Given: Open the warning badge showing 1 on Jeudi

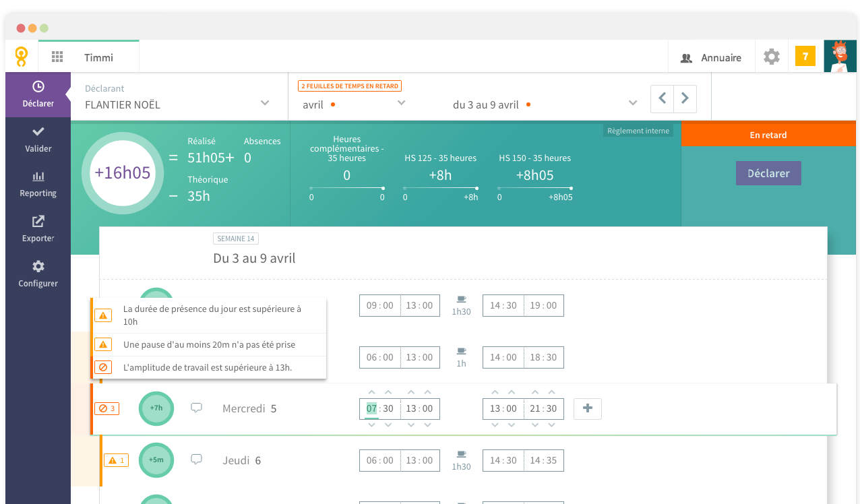Looking at the screenshot, I should pyautogui.click(x=116, y=460).
